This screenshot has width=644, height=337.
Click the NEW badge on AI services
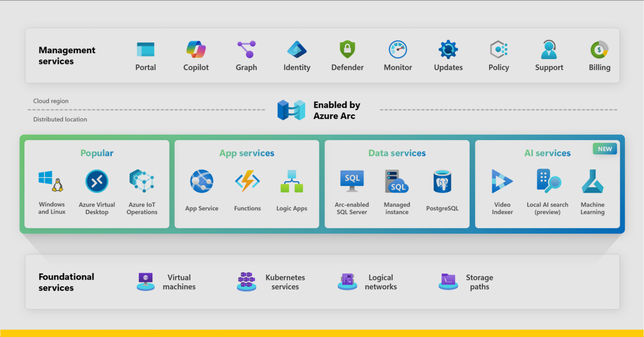pyautogui.click(x=604, y=149)
